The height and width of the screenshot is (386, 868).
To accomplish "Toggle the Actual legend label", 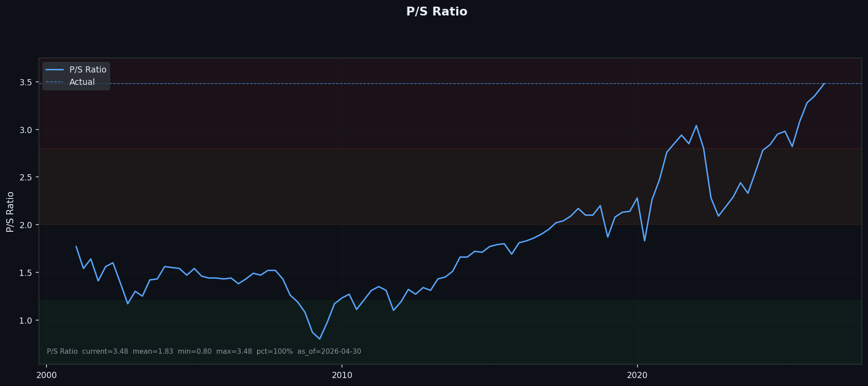I will pos(82,82).
